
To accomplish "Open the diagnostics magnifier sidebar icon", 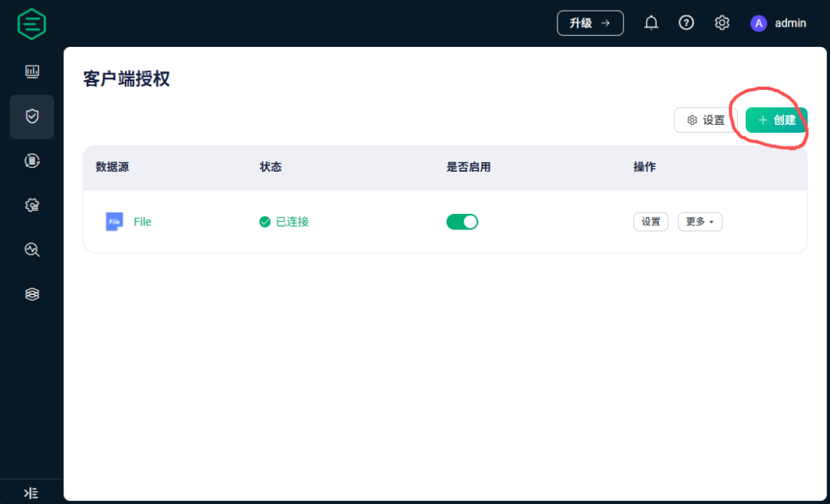I will [x=32, y=250].
